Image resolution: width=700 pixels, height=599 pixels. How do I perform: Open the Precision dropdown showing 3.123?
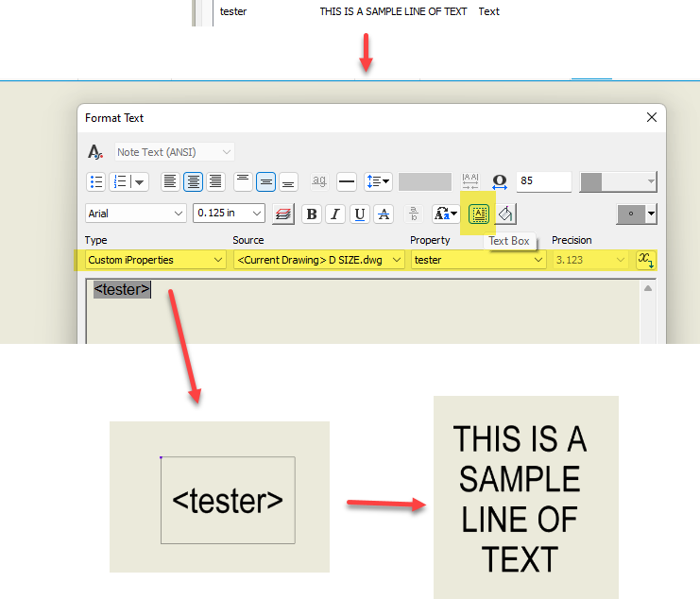pos(590,260)
